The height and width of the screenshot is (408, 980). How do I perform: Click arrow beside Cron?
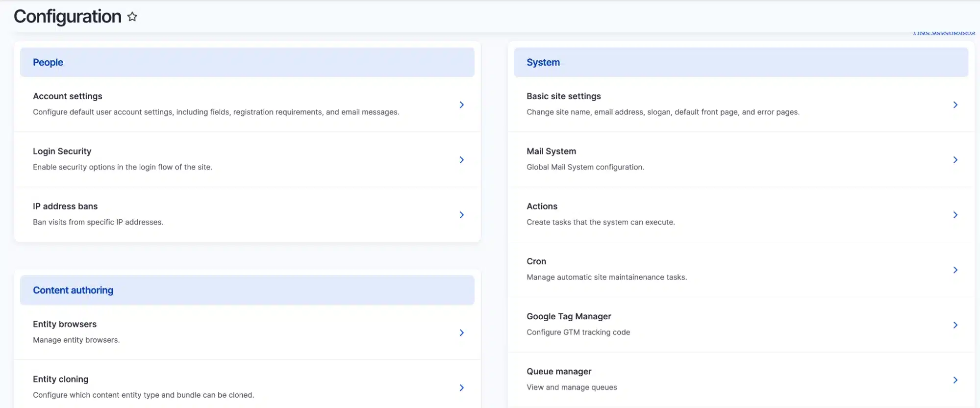(x=955, y=270)
